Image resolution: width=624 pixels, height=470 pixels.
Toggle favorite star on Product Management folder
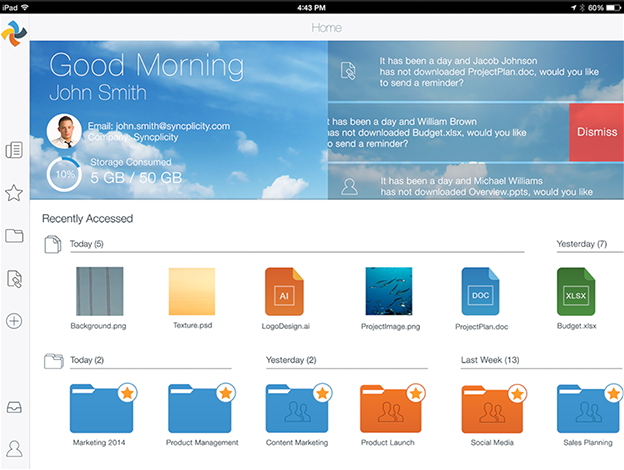pyautogui.click(x=226, y=392)
